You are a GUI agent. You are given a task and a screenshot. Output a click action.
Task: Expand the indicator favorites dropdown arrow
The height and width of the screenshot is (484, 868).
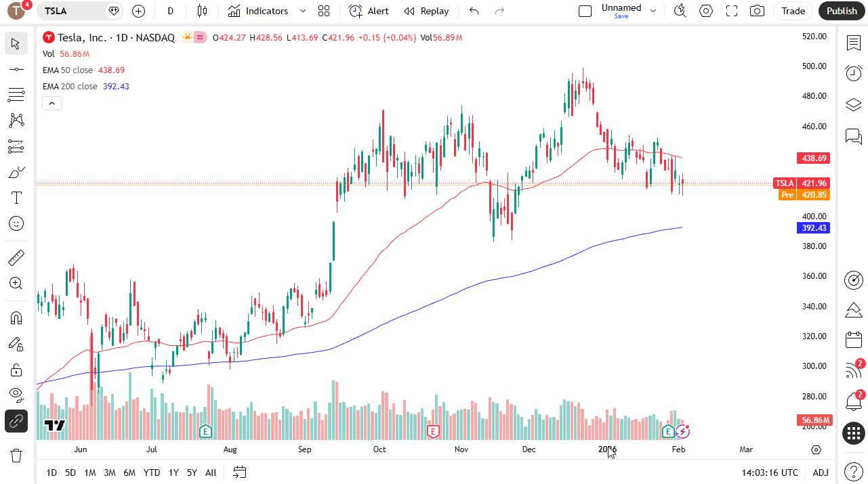302,11
